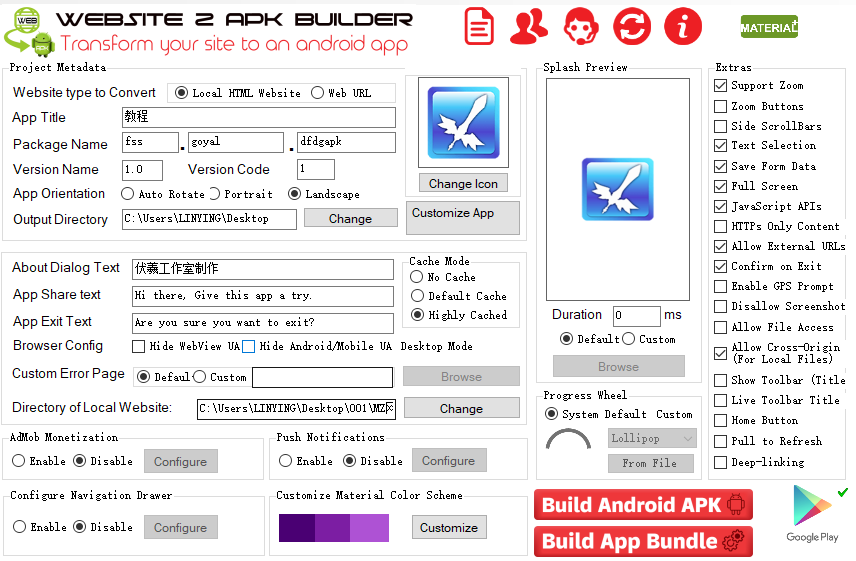Screen dimensions: 856x561
Task: Click Customize material color scheme button
Action: [x=449, y=527]
